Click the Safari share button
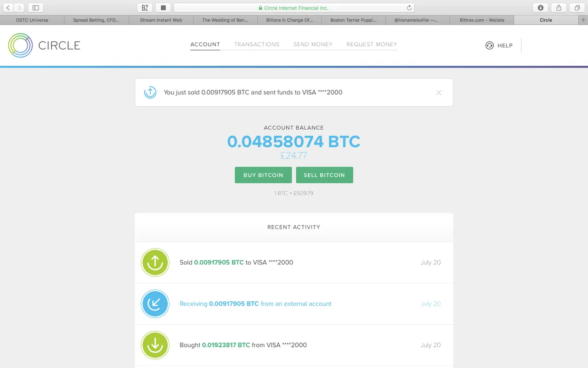This screenshot has height=368, width=588. [559, 8]
